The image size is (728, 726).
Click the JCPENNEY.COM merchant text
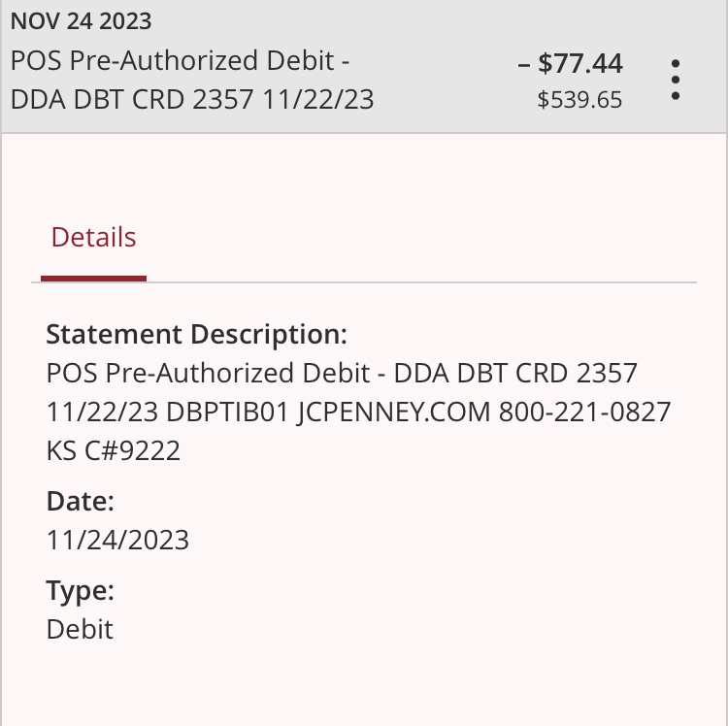[x=394, y=412]
